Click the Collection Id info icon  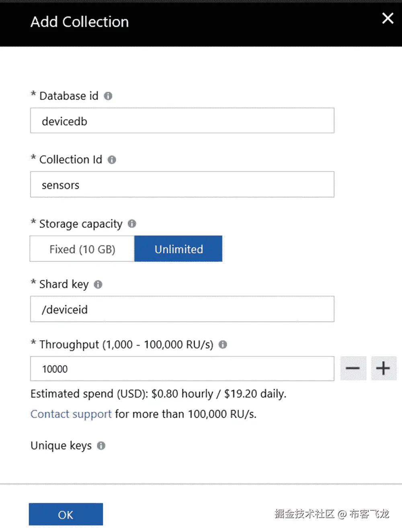coord(112,160)
